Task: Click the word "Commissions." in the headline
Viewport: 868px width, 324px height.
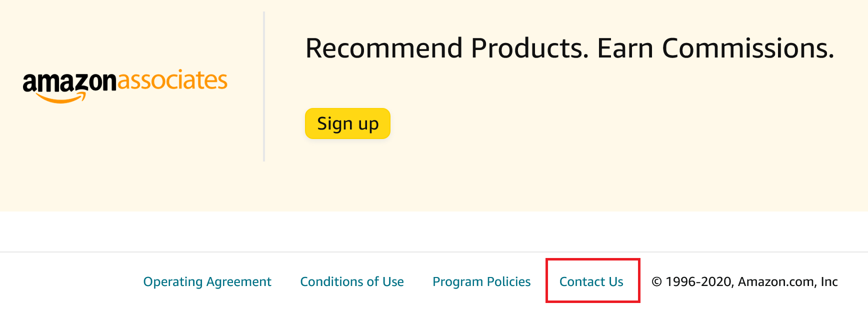Action: [748, 48]
